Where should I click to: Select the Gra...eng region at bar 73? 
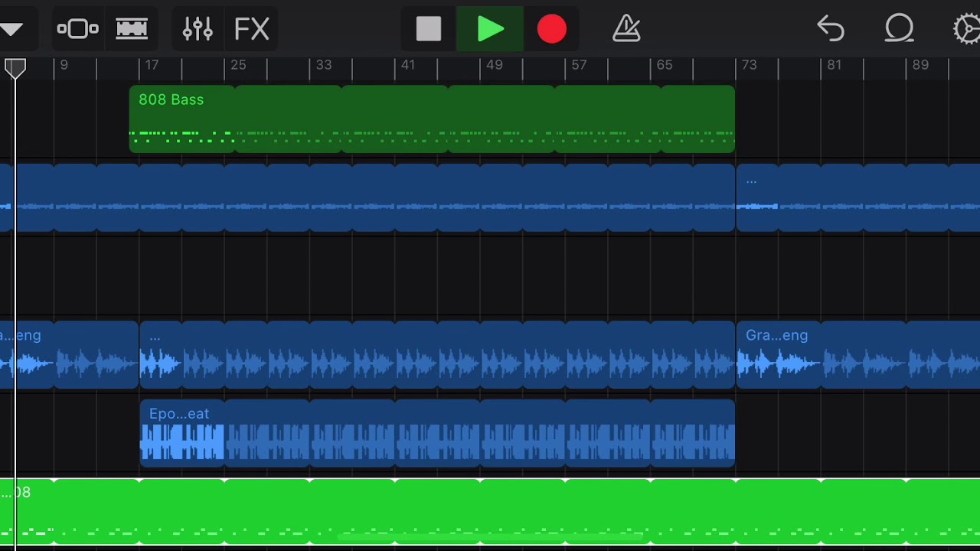click(x=858, y=355)
